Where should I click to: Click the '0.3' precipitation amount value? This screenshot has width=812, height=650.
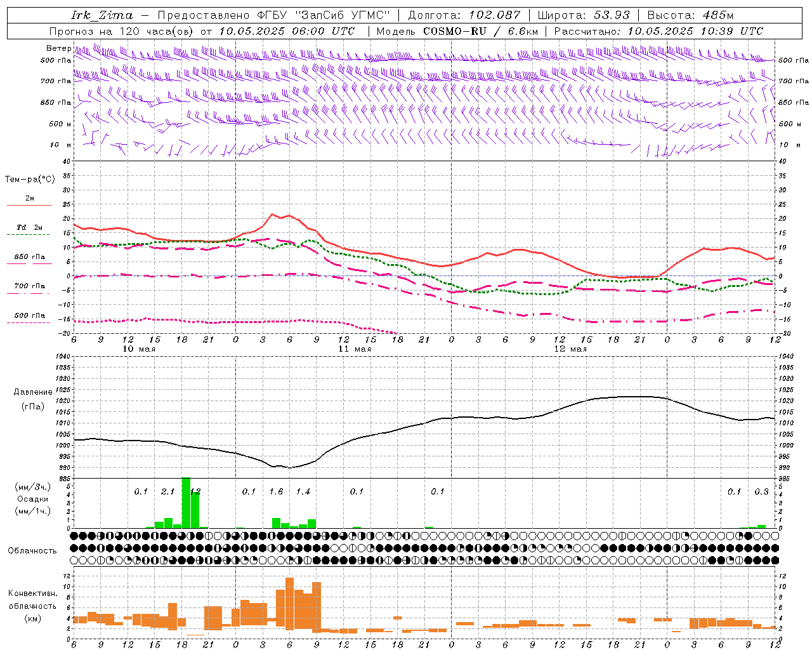tap(761, 491)
